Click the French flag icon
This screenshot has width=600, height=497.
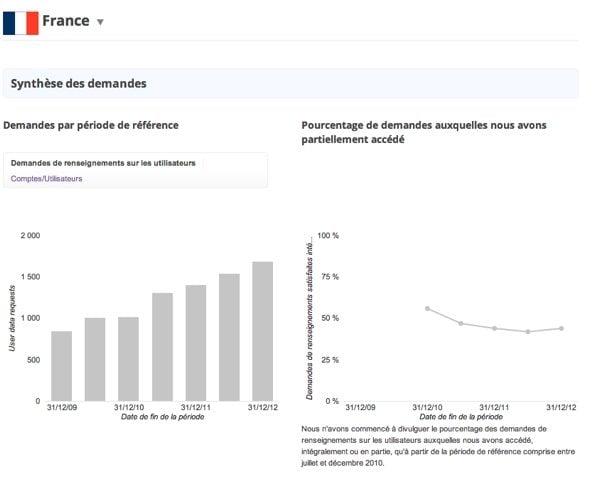coord(20,22)
